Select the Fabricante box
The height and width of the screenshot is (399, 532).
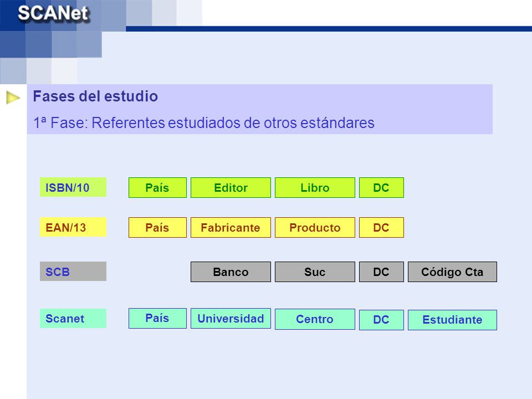click(231, 227)
